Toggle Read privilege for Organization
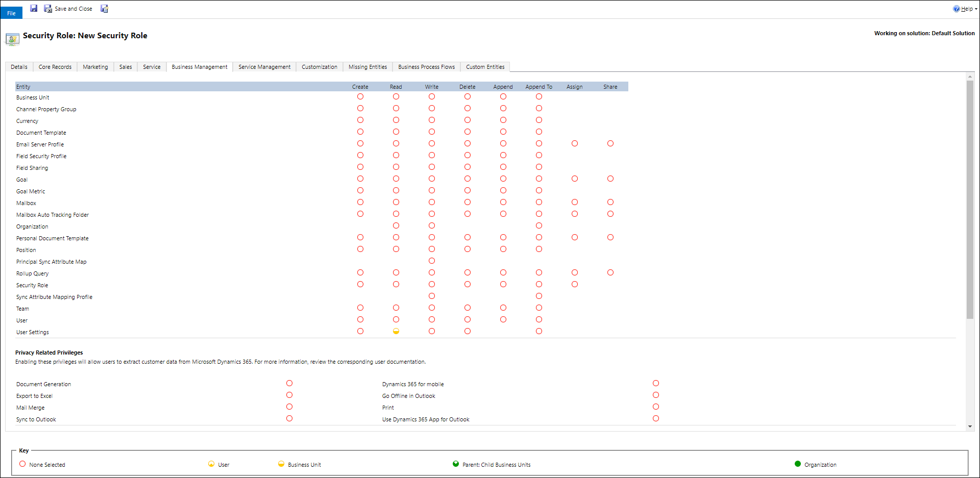 (x=396, y=225)
